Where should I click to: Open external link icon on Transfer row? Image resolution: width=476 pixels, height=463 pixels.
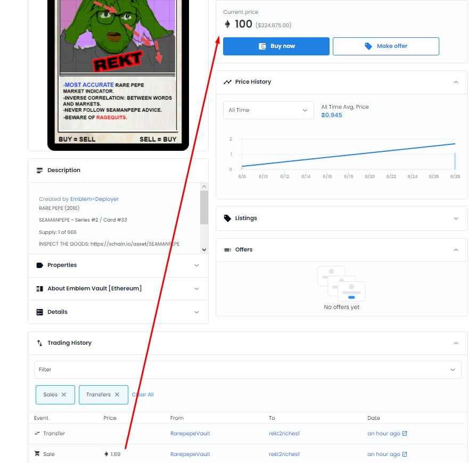click(405, 433)
